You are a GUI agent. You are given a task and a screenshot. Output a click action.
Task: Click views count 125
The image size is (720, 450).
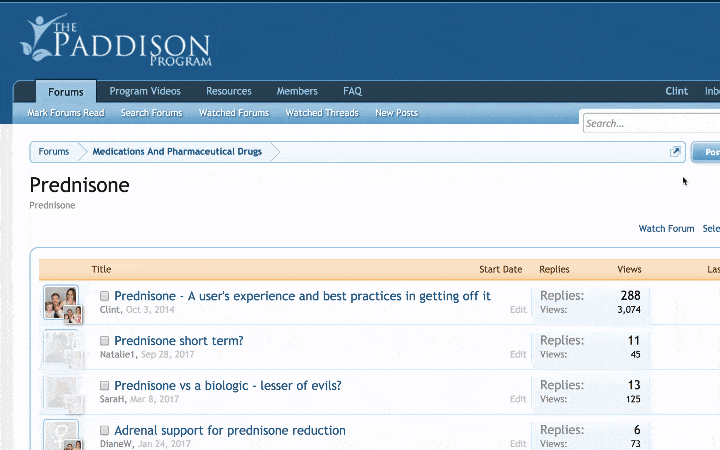(x=633, y=399)
